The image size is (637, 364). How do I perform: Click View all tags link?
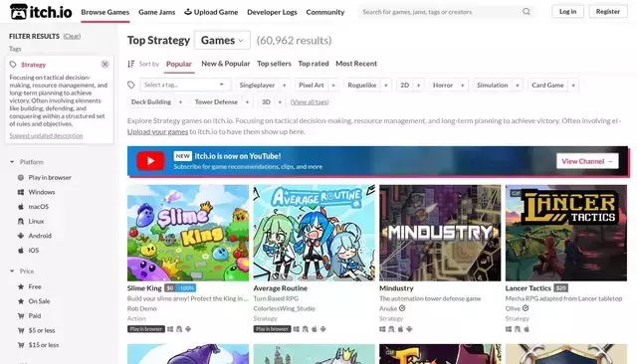tap(310, 101)
